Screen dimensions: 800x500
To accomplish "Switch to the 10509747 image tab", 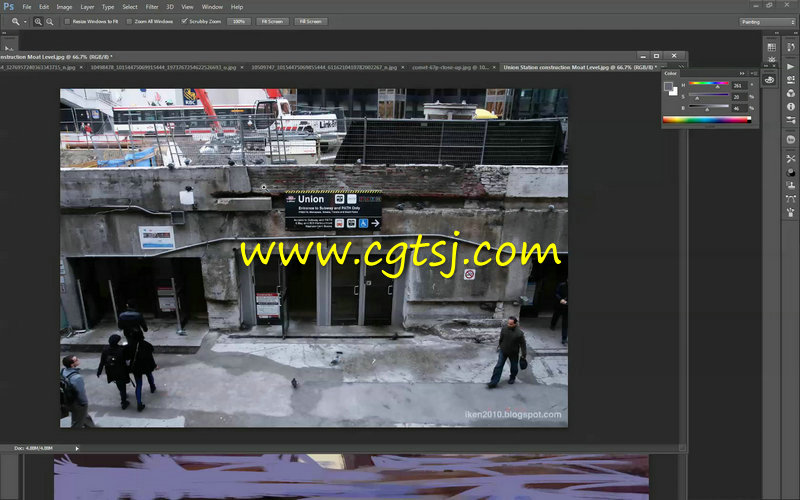I will pos(323,67).
